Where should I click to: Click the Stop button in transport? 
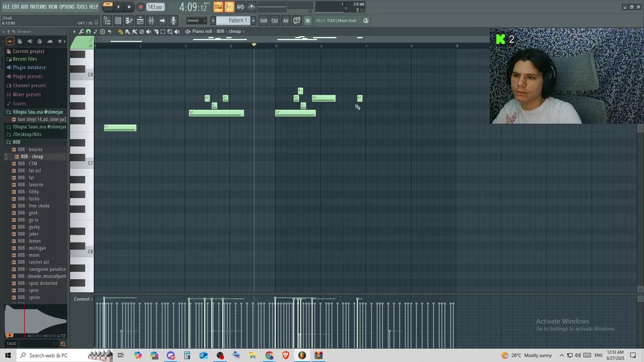point(129,7)
